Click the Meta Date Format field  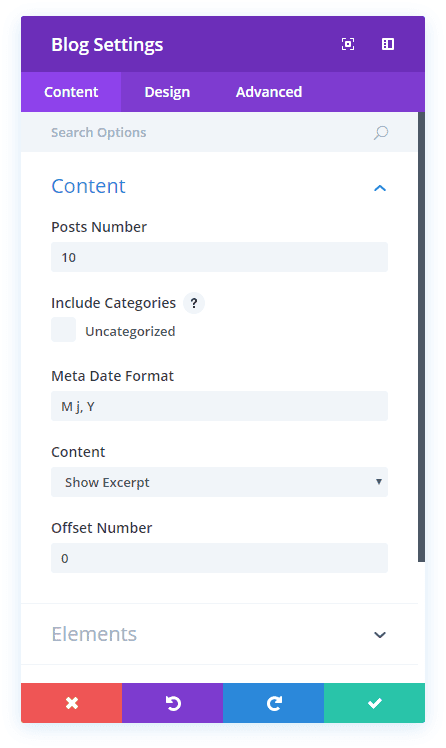coord(219,406)
